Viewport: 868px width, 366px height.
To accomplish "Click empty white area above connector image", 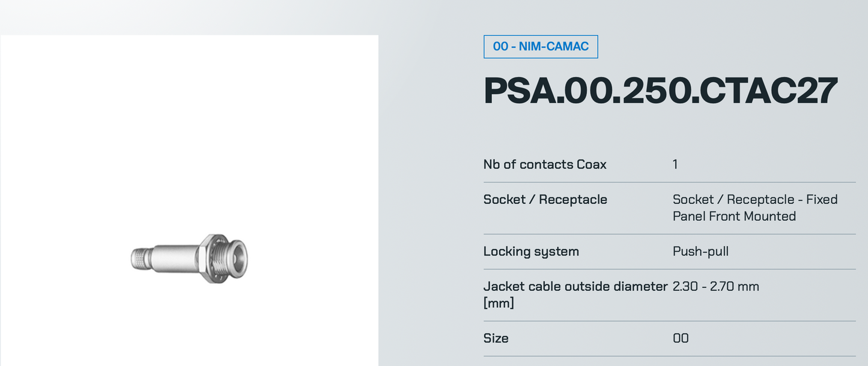I will click(x=189, y=120).
